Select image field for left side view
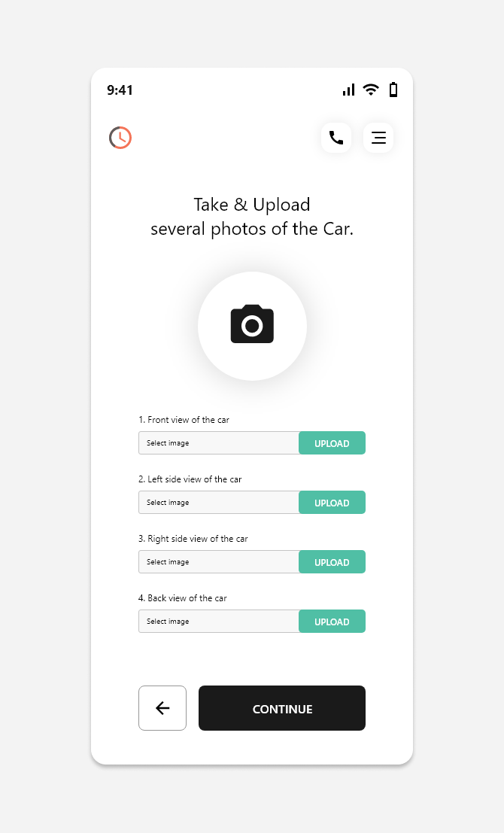Screen dimensions: 504x833 click(219, 503)
